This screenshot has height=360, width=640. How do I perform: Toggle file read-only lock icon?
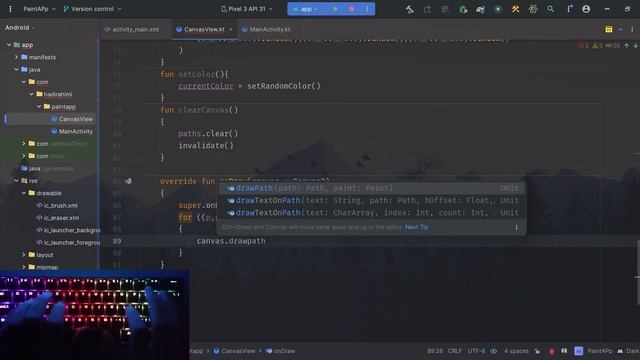coord(537,351)
